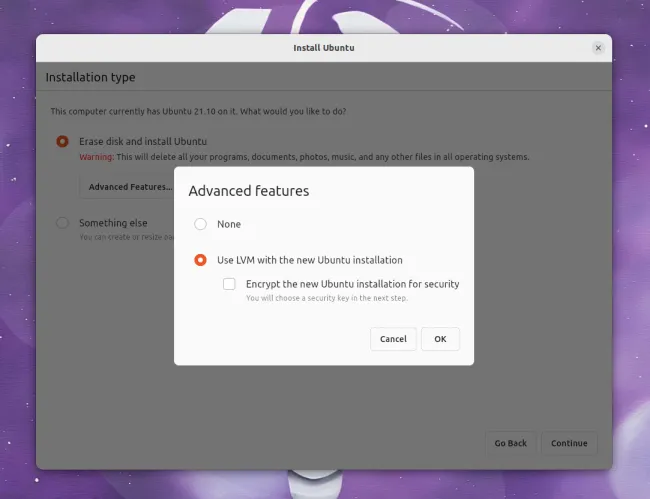
Task: Click the Install Ubuntu title bar text
Action: [324, 48]
